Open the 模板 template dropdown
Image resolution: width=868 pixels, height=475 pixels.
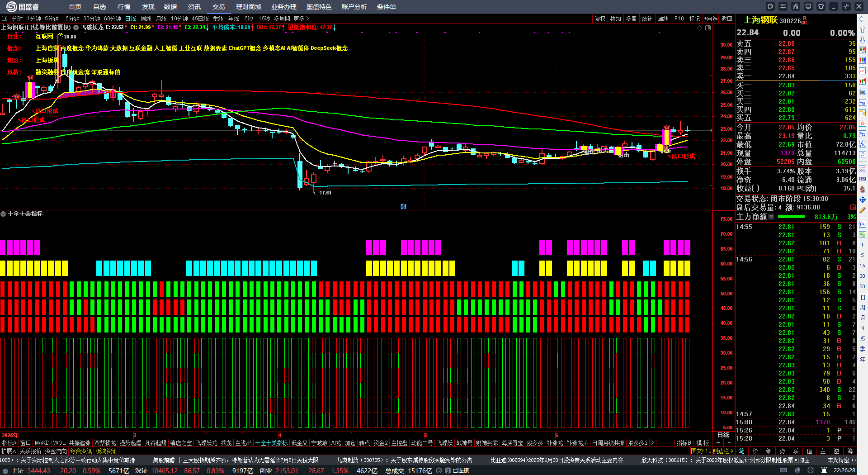703,443
